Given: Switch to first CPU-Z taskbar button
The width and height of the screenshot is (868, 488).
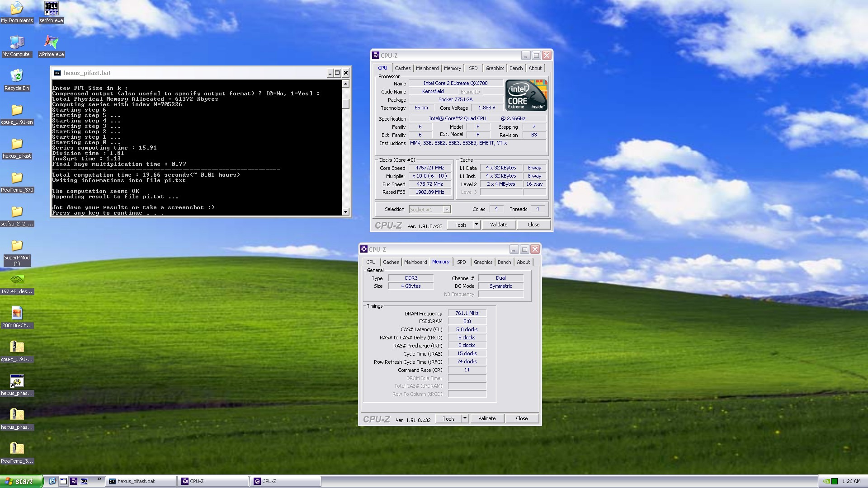Looking at the screenshot, I should point(213,481).
